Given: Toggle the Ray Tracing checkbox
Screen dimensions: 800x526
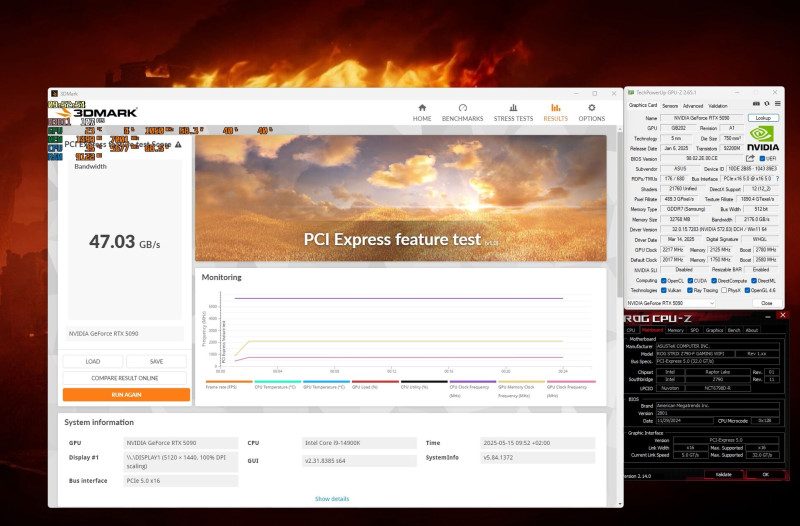Looking at the screenshot, I should 690,290.
